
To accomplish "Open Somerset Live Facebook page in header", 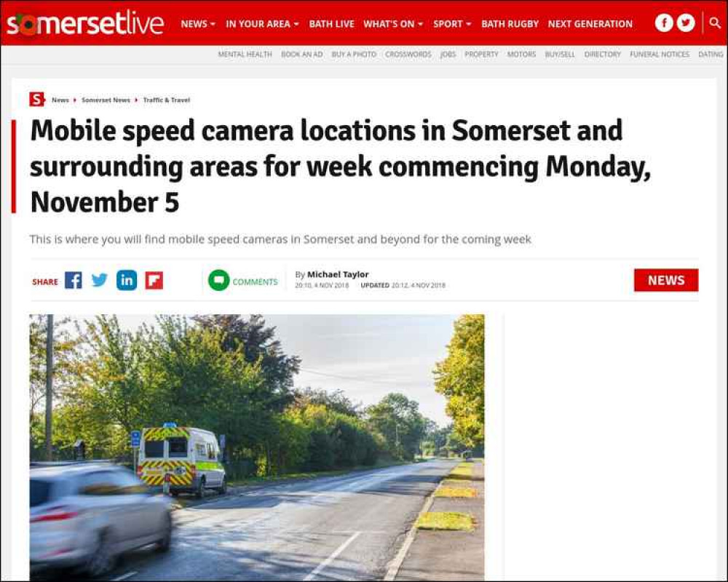I will tap(664, 23).
